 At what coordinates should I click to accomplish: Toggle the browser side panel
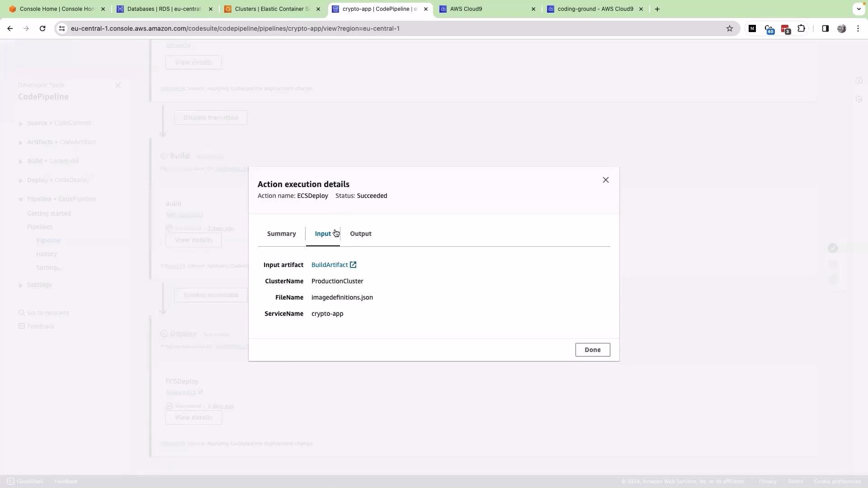tap(825, 28)
